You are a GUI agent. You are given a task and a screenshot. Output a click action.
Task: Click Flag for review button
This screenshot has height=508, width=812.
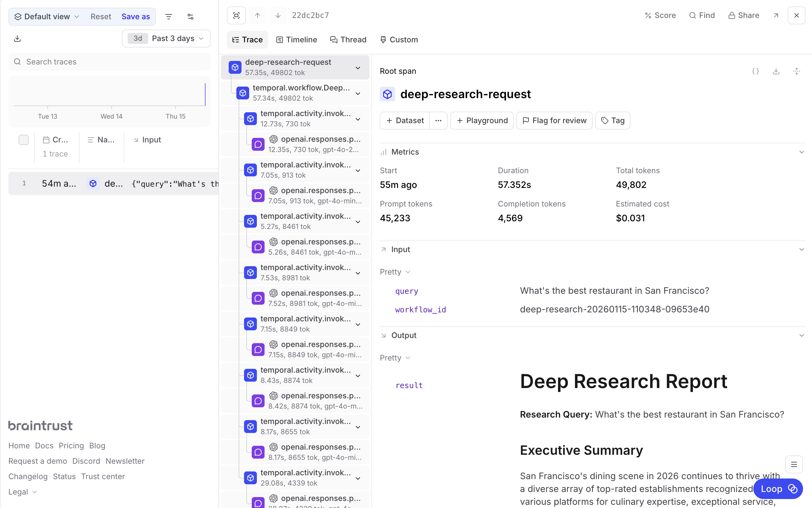pyautogui.click(x=554, y=120)
